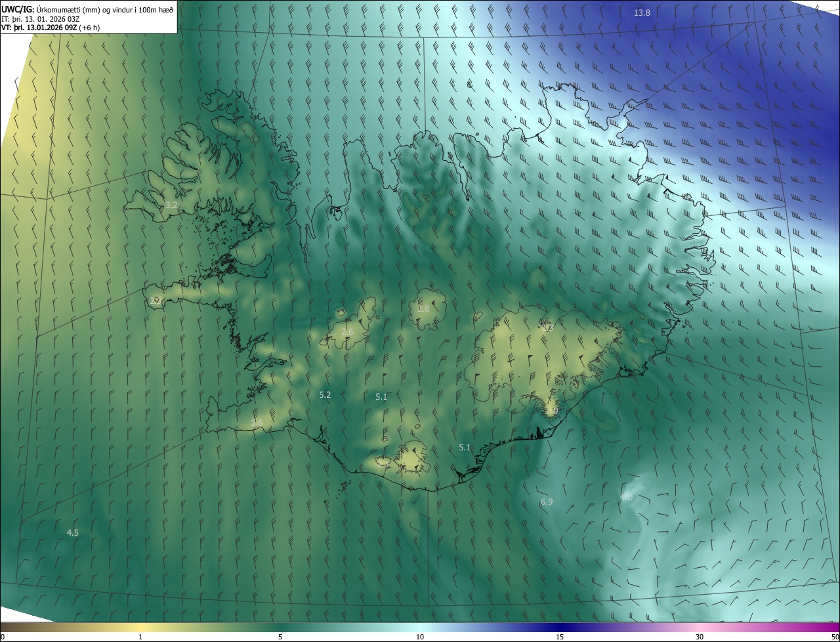Click the title 'Úrkomumætti (mm) og vindur í 100m hæð'
The width and height of the screenshot is (840, 642).
104,9
